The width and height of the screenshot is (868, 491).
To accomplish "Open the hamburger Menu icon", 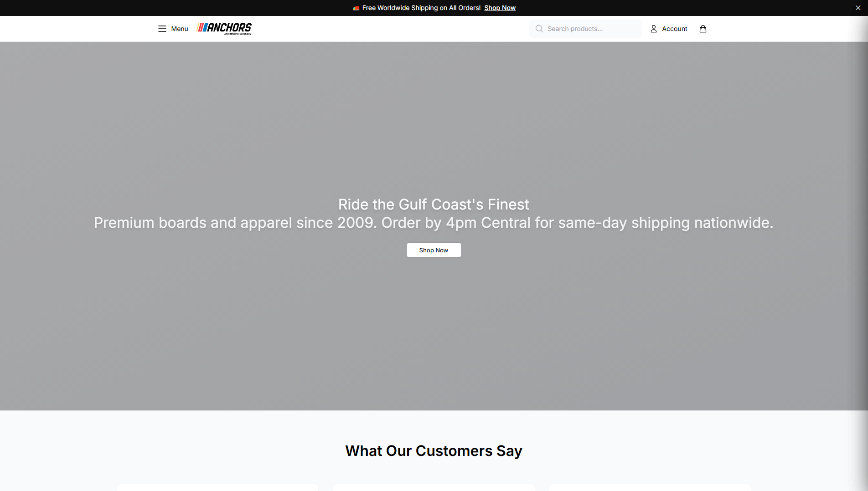I will click(x=162, y=29).
